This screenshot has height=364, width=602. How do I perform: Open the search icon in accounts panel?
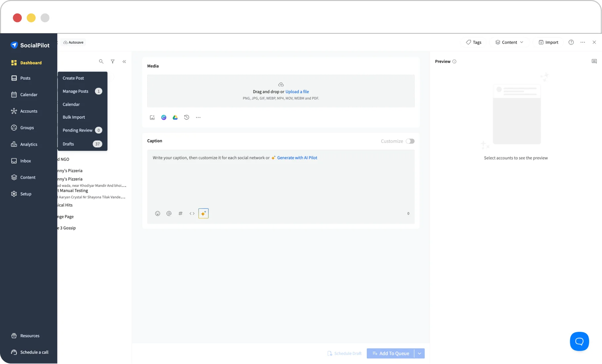pos(101,61)
